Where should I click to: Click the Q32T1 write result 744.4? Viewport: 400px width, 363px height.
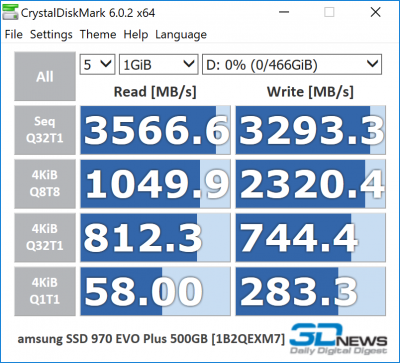[x=311, y=237]
